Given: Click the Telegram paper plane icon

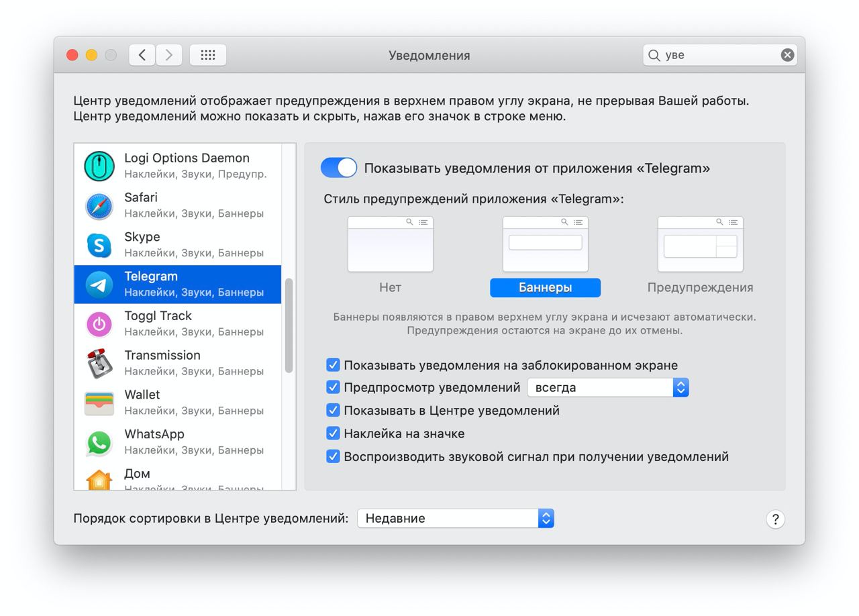Looking at the screenshot, I should [x=99, y=285].
